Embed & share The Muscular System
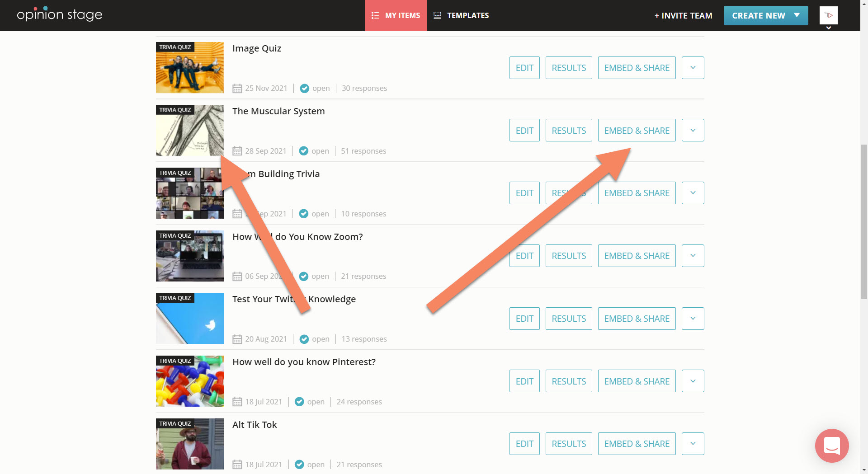Viewport: 868px width, 474px height. click(x=637, y=130)
